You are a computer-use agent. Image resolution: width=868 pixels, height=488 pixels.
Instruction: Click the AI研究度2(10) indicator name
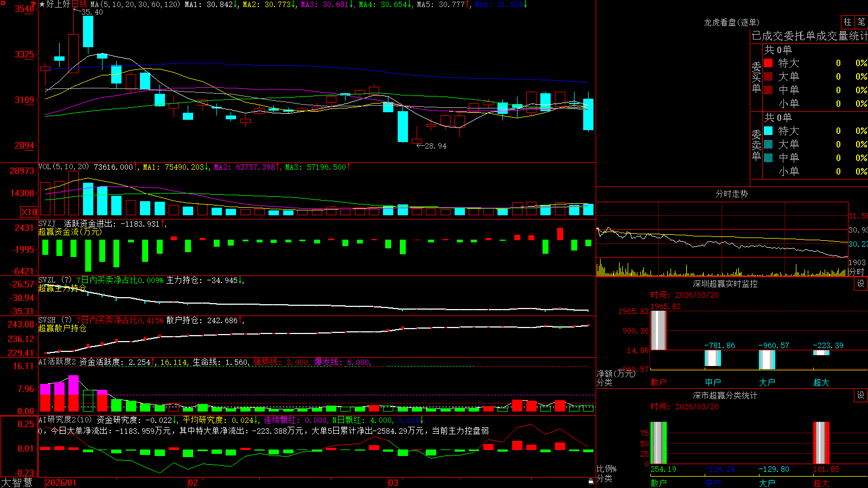click(x=65, y=420)
